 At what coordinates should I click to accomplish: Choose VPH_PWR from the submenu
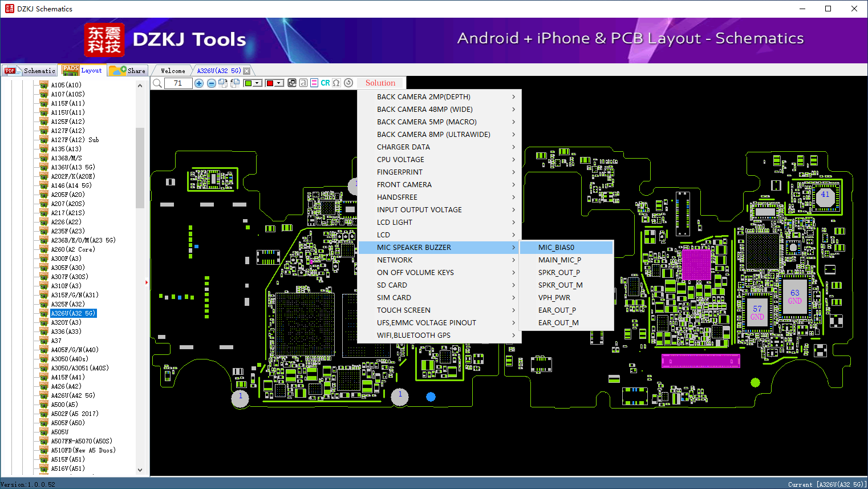click(x=567, y=298)
